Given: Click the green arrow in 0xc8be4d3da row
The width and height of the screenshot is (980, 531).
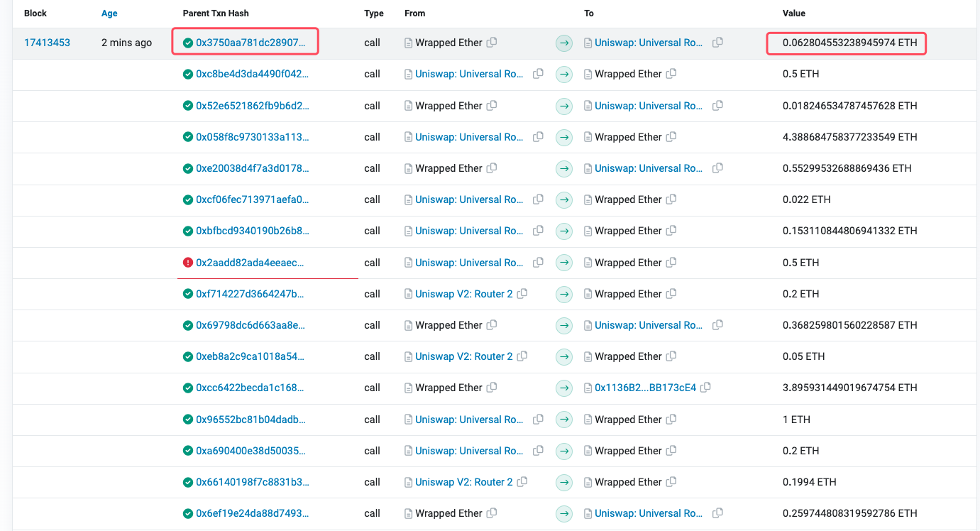Looking at the screenshot, I should [563, 74].
